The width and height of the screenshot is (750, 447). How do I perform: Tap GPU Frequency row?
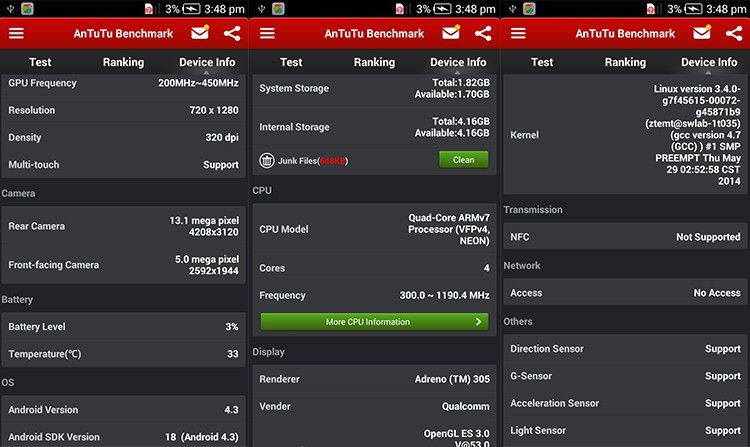click(123, 83)
